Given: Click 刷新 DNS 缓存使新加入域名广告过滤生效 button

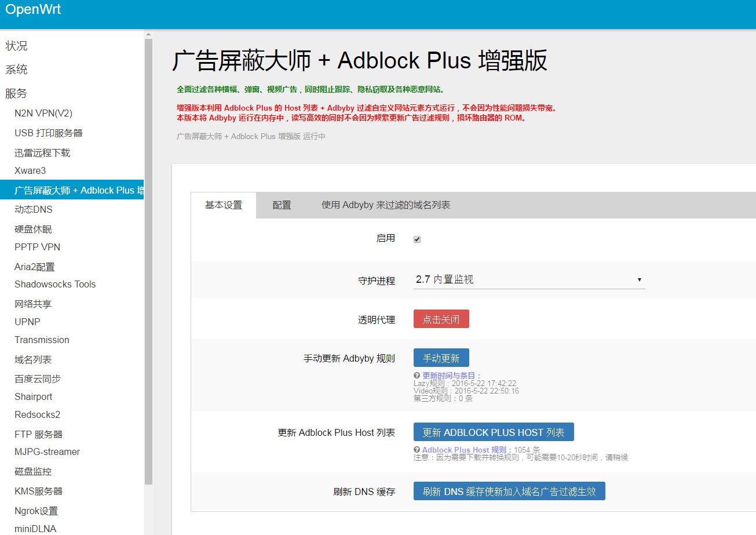Looking at the screenshot, I should 509,492.
